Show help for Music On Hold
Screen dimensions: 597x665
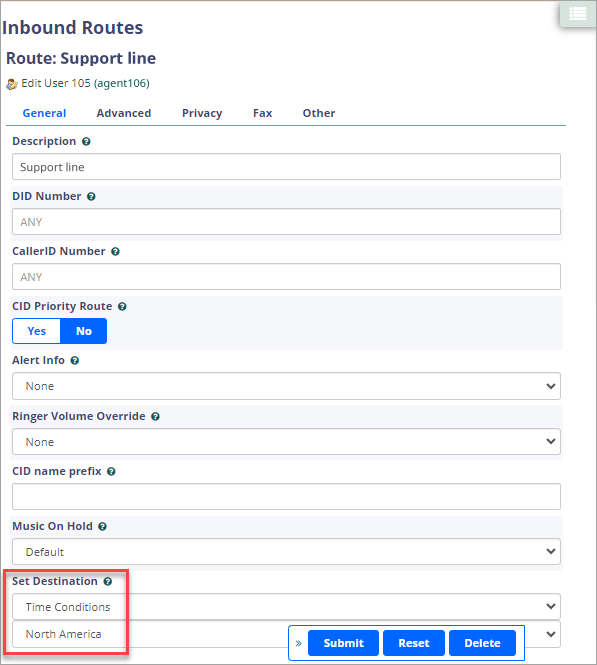pyautogui.click(x=102, y=527)
